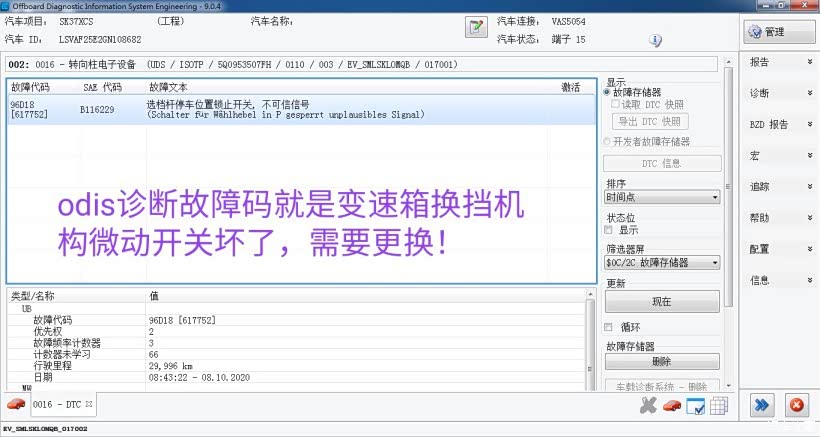Click the 现在 update button
The image size is (820, 437).
[662, 302]
